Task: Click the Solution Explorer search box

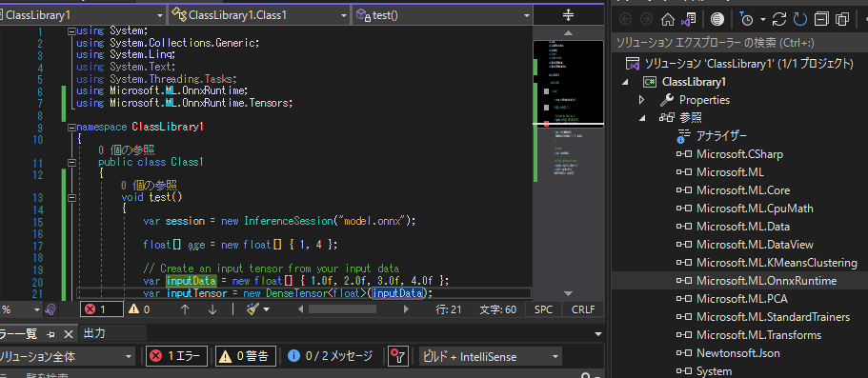Action: 739,43
